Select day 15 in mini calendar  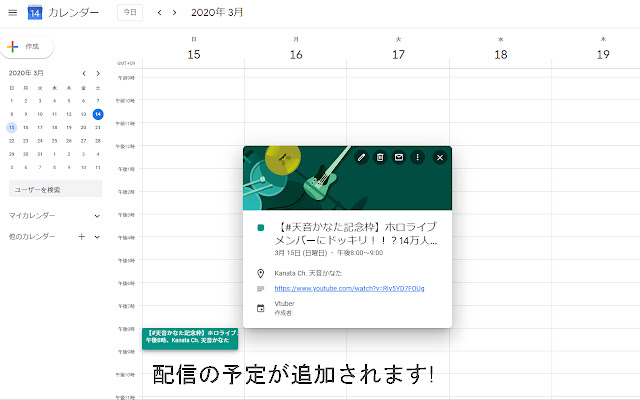pos(11,127)
